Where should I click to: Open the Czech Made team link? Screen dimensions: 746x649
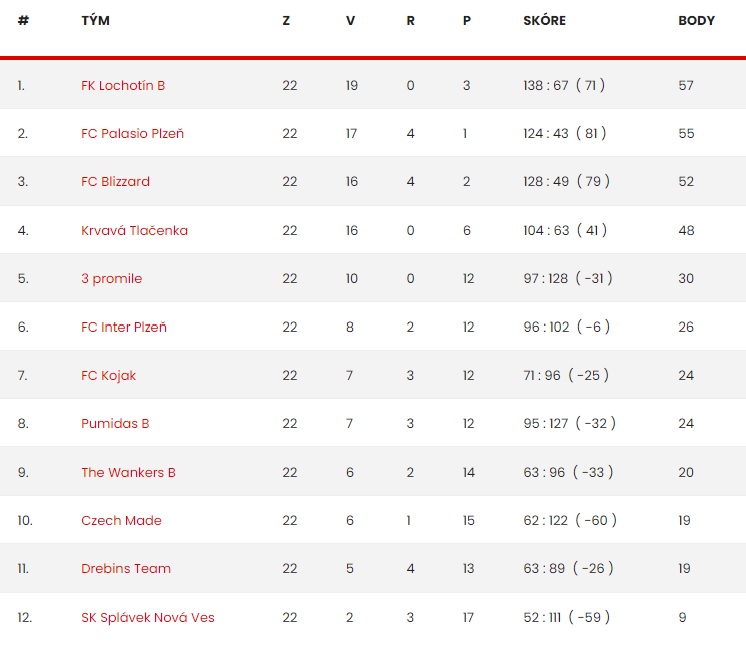coord(121,521)
